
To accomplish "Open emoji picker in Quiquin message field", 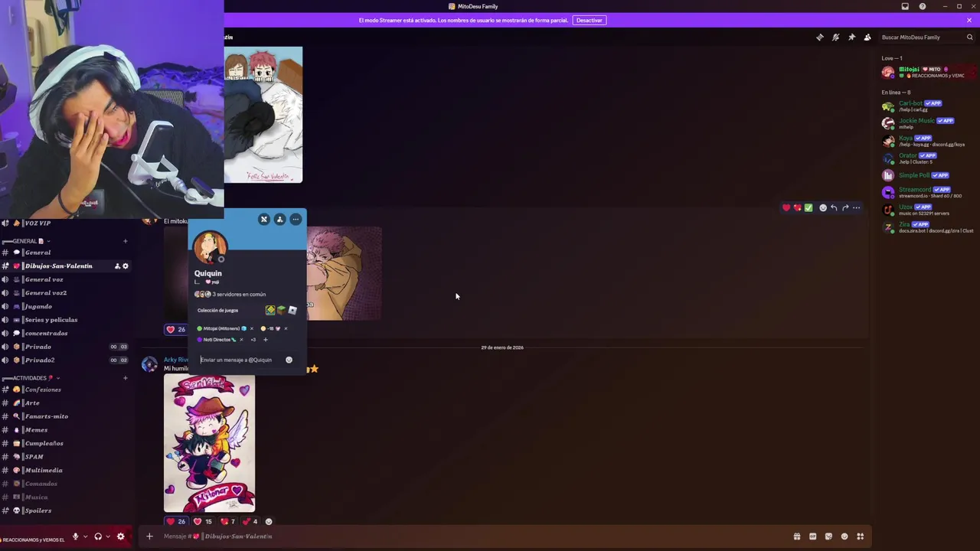I will pos(289,360).
